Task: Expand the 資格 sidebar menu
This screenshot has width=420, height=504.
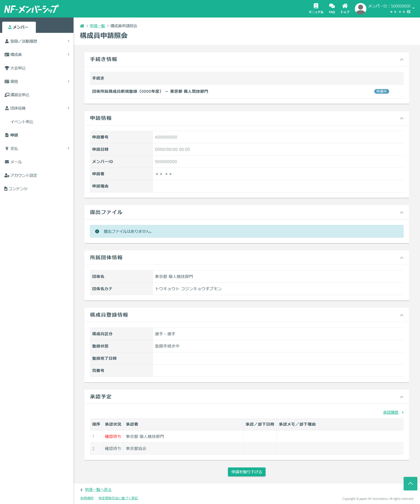Action: (x=37, y=81)
